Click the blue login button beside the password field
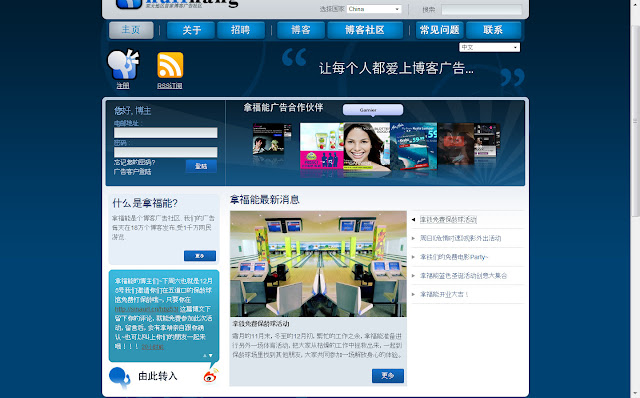 201,166
